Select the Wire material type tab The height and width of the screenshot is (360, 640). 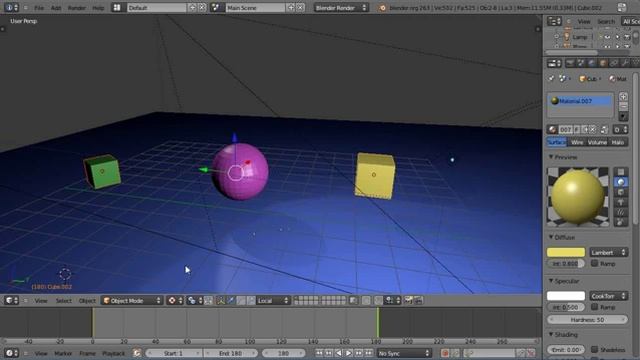(577, 142)
